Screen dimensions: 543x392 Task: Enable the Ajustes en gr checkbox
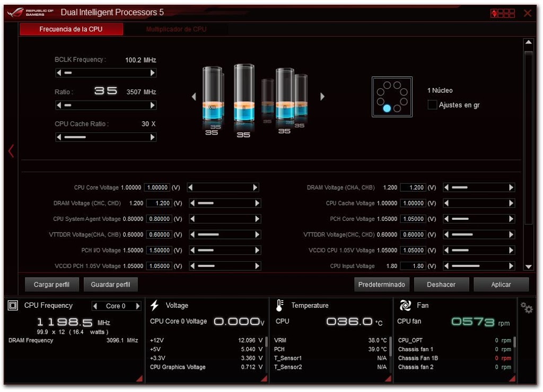[432, 105]
